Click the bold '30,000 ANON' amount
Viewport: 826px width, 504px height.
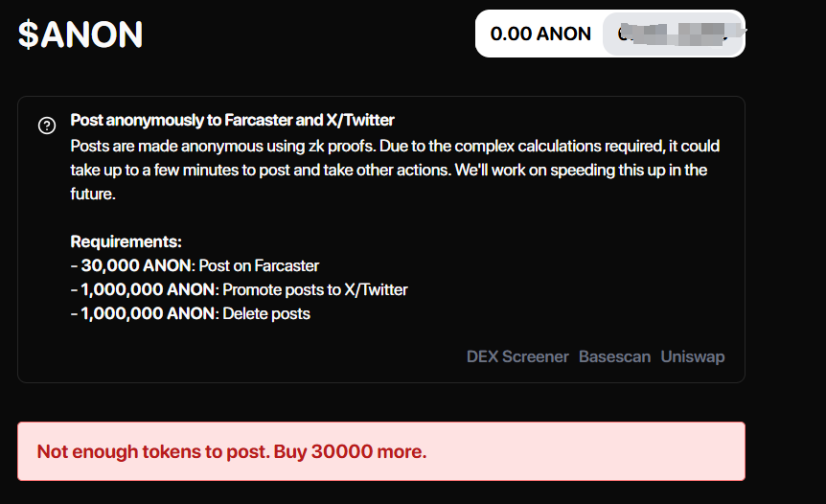[137, 265]
